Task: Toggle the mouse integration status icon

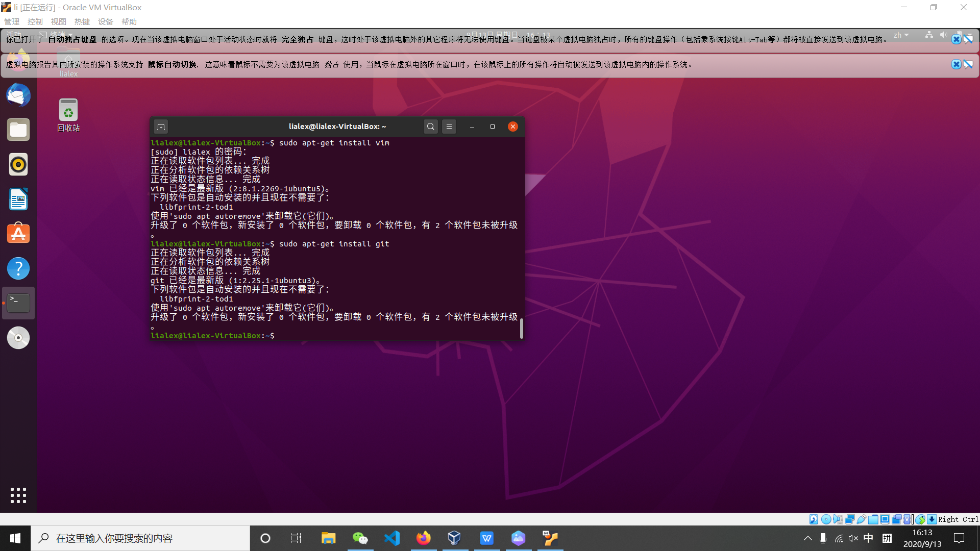Action: 921,519
